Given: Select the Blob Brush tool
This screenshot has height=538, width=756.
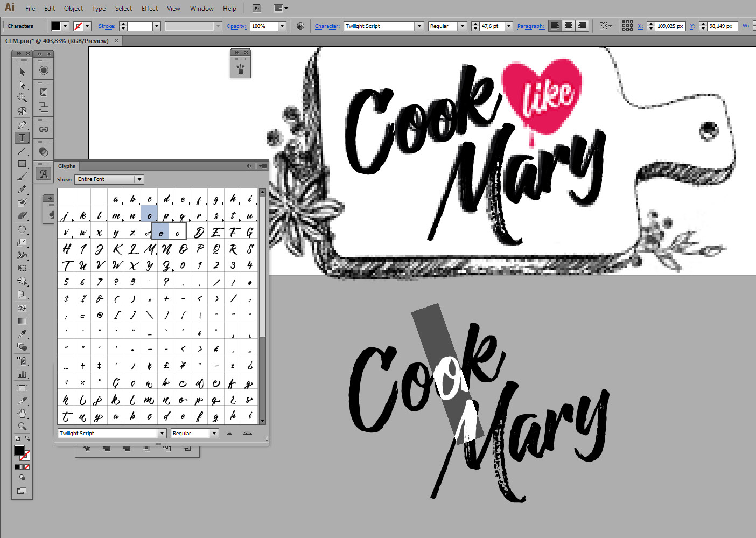Looking at the screenshot, I should point(22,202).
